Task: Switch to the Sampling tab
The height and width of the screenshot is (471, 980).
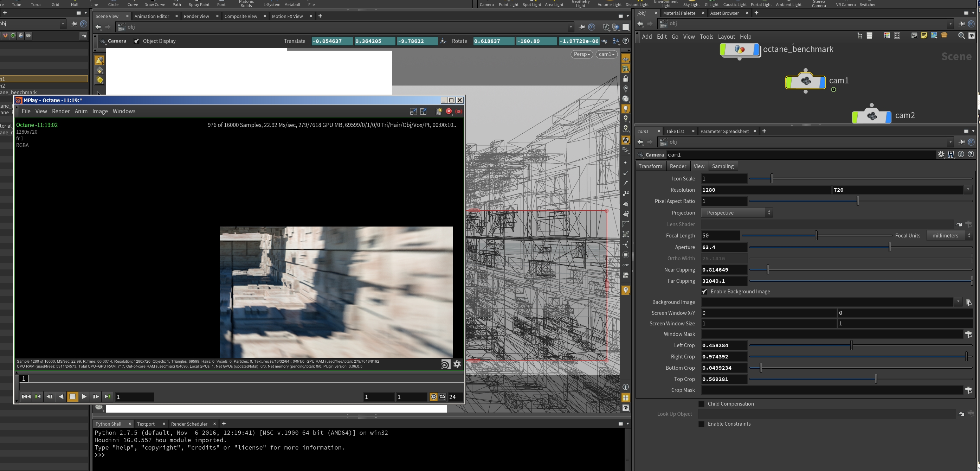Action: click(x=722, y=166)
